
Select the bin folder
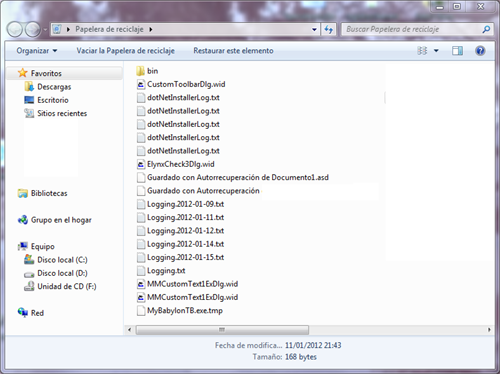152,71
